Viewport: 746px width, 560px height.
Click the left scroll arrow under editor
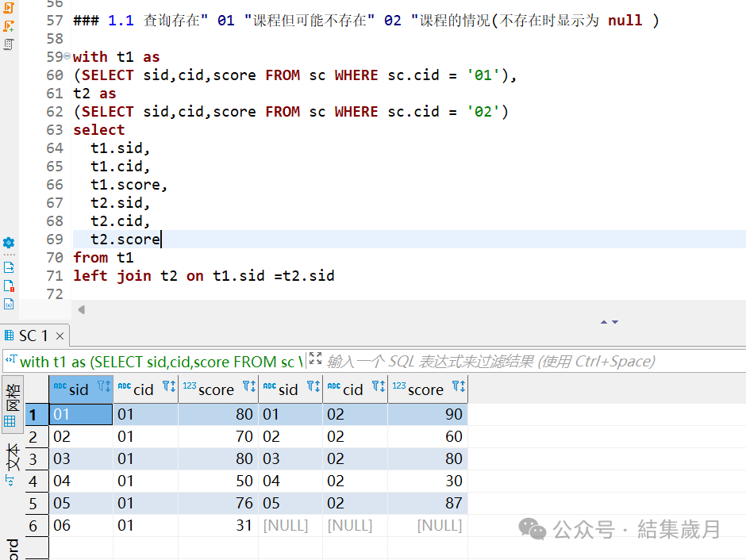82,309
